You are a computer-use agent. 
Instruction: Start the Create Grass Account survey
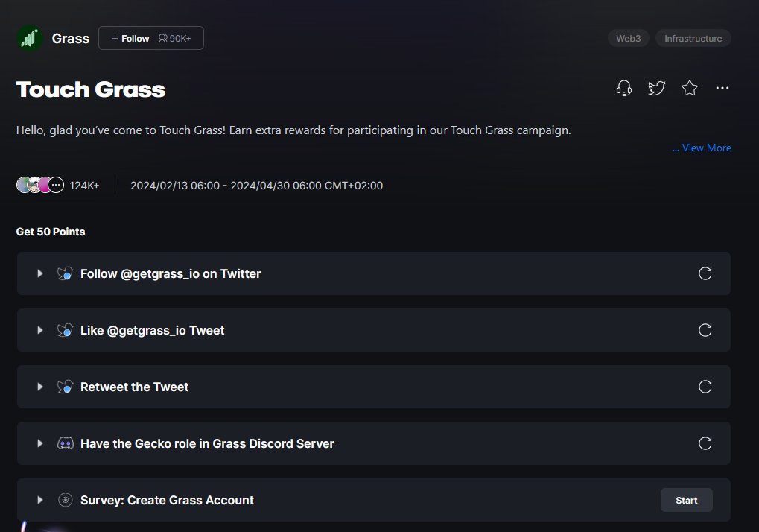(x=687, y=500)
